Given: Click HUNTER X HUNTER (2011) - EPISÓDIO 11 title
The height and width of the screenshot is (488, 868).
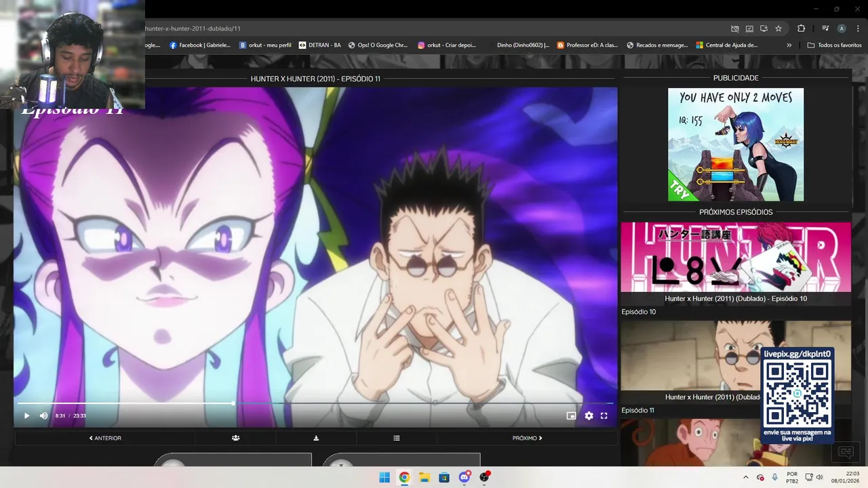Looking at the screenshot, I should pos(315,79).
